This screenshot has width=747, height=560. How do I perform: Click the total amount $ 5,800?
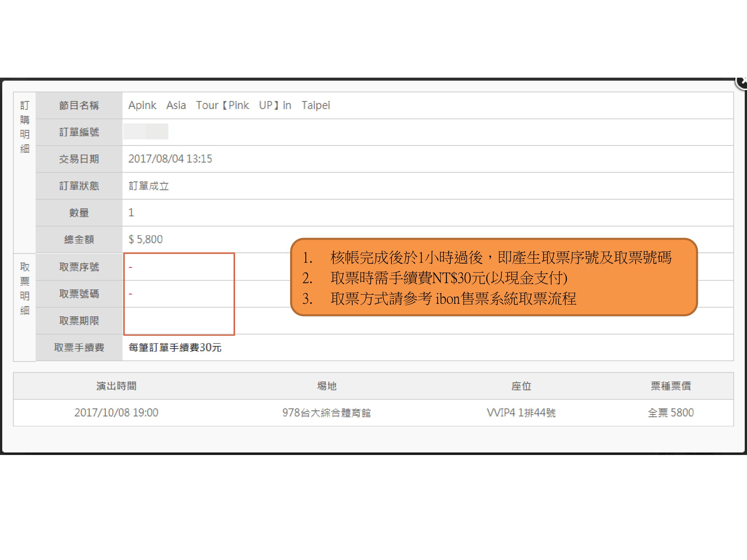coord(146,239)
